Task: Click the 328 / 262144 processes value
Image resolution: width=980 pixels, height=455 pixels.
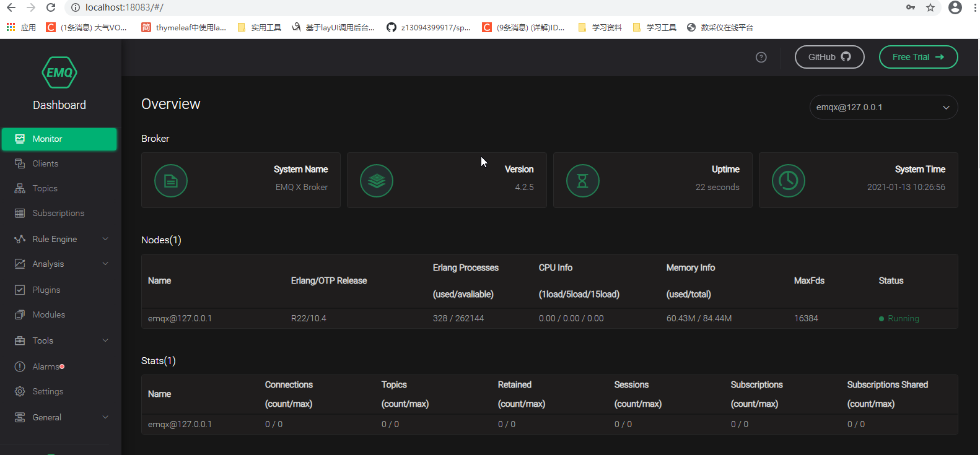Action: pos(458,318)
